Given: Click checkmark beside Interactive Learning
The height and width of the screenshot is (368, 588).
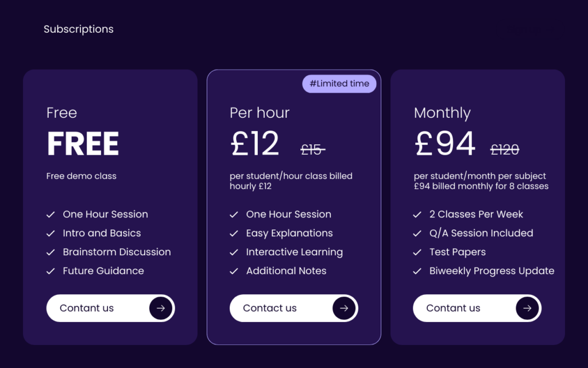Looking at the screenshot, I should [x=234, y=252].
